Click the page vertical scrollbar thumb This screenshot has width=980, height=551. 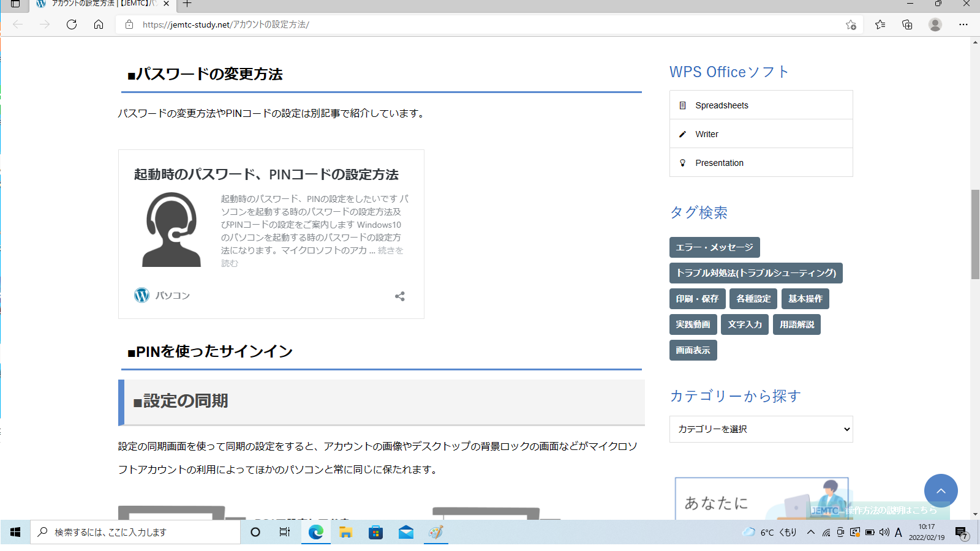tap(975, 234)
